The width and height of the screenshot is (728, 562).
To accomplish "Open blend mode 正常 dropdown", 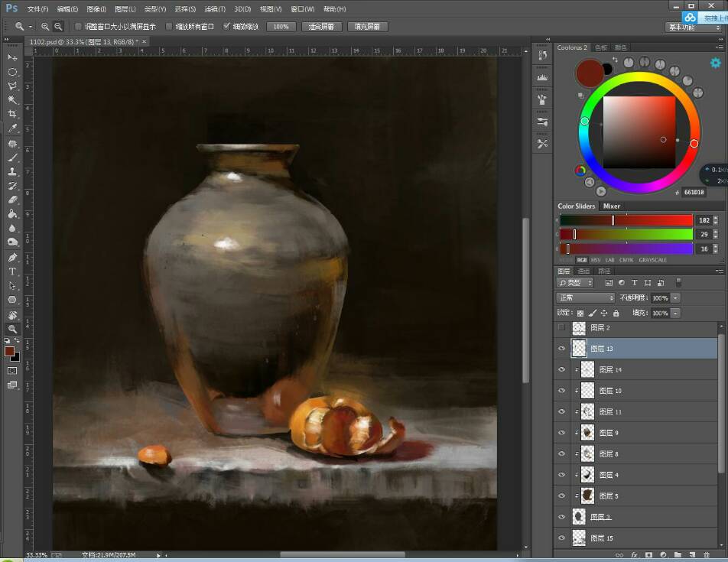I will (586, 297).
